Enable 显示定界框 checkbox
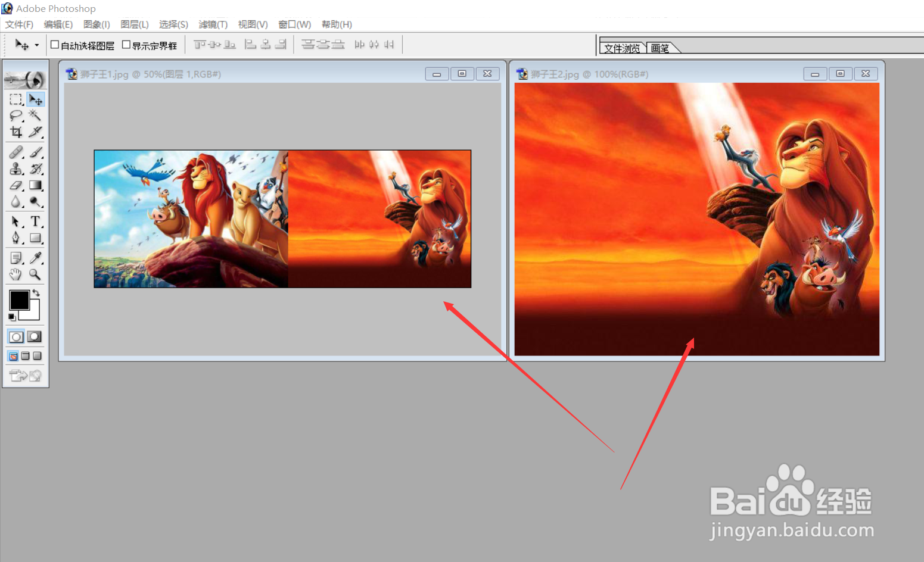 [x=126, y=45]
